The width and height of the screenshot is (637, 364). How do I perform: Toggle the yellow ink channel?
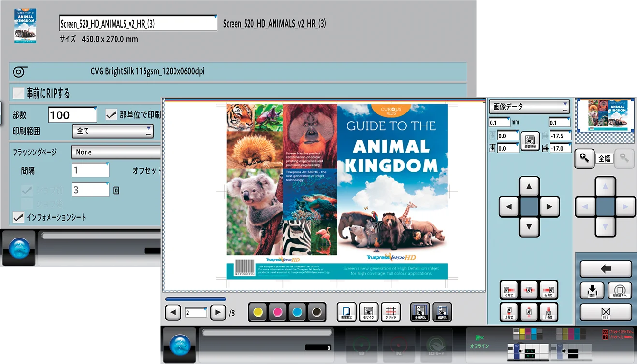258,312
